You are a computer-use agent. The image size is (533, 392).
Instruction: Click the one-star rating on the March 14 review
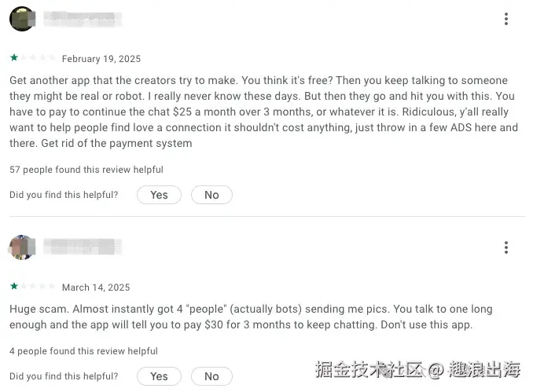point(14,287)
